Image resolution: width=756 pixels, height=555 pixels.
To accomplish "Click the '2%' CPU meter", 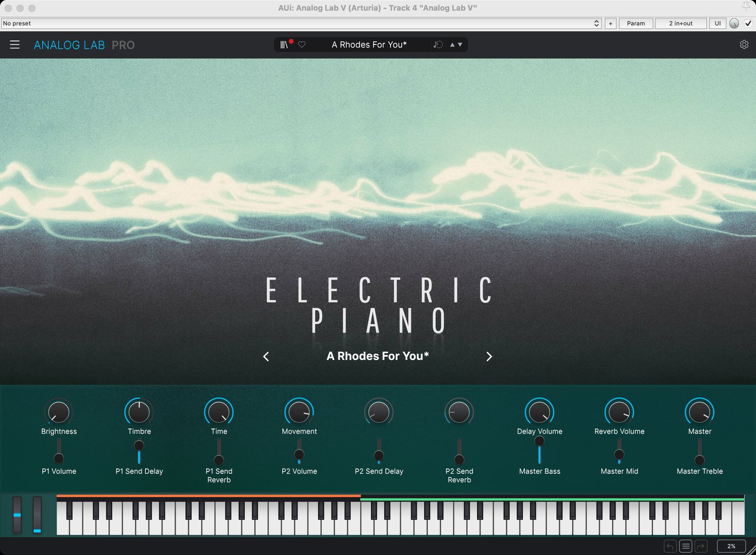I will click(731, 546).
